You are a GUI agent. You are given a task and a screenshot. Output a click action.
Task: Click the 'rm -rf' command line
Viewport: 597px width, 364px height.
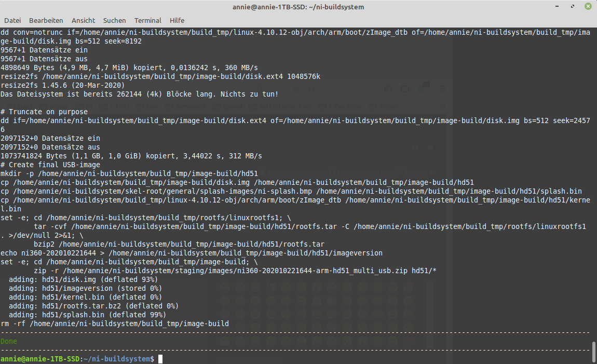click(x=114, y=323)
